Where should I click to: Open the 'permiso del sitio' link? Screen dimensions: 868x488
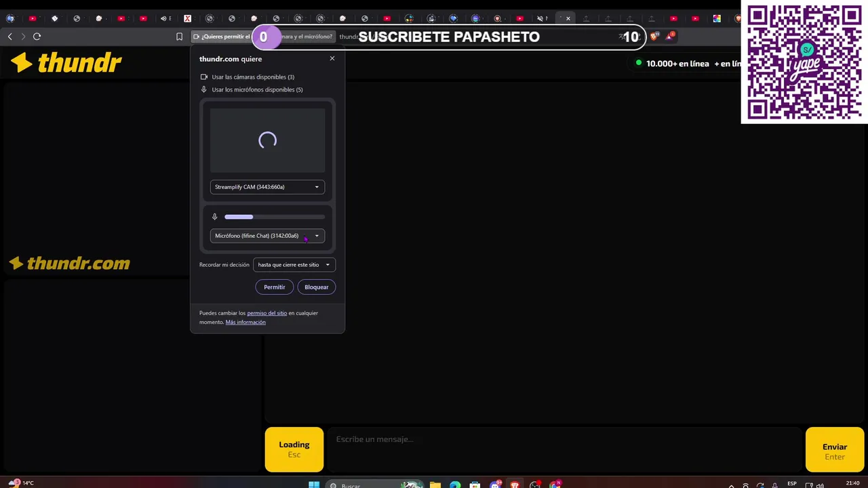pos(267,313)
